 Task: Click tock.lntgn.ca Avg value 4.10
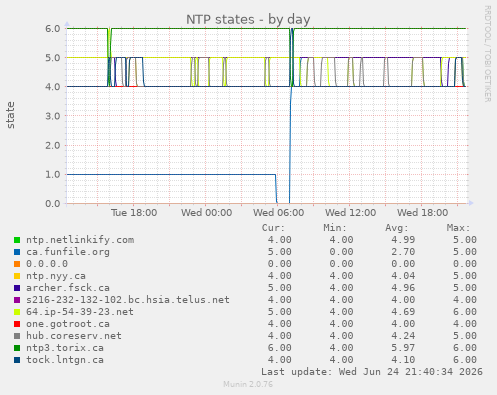(403, 360)
